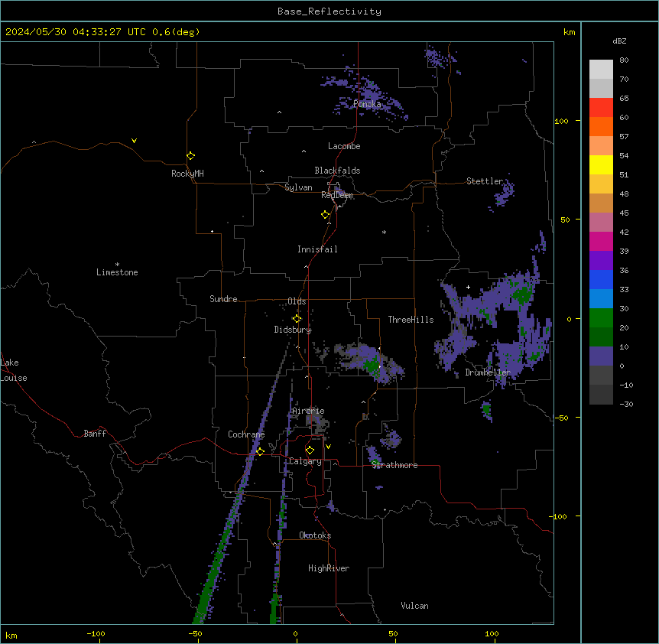The width and height of the screenshot is (659, 644).
Task: Pick the magenta 39-42 dBZ legend swatch
Action: (x=601, y=241)
